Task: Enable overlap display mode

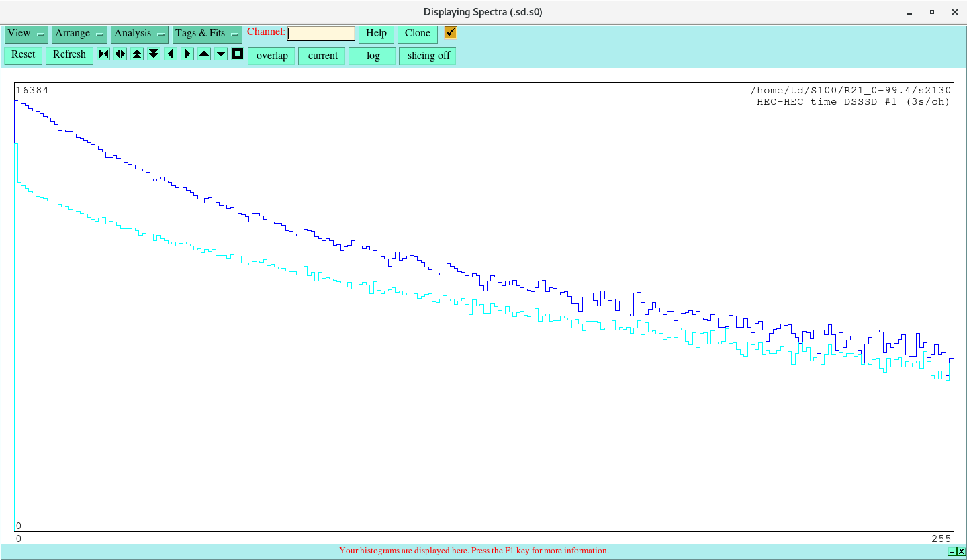Action: [271, 56]
